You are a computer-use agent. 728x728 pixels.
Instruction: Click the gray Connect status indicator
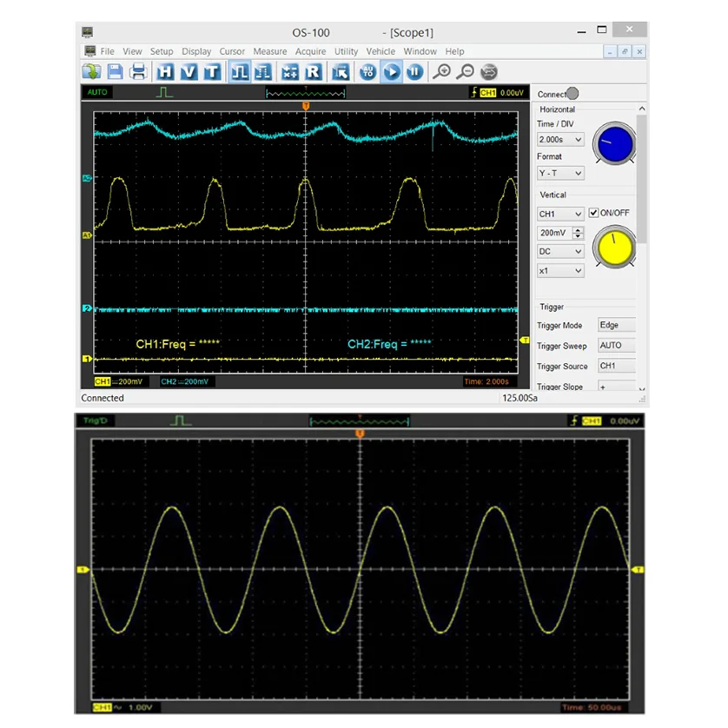[x=572, y=94]
